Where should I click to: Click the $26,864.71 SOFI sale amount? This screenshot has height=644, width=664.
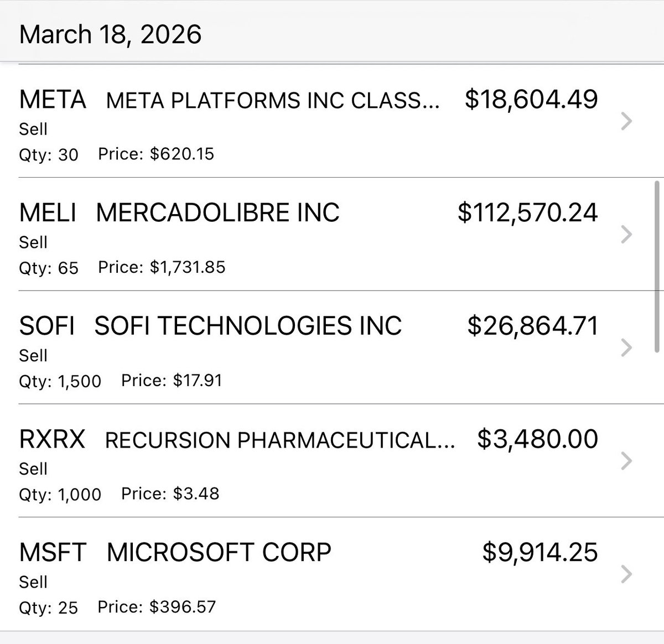533,326
